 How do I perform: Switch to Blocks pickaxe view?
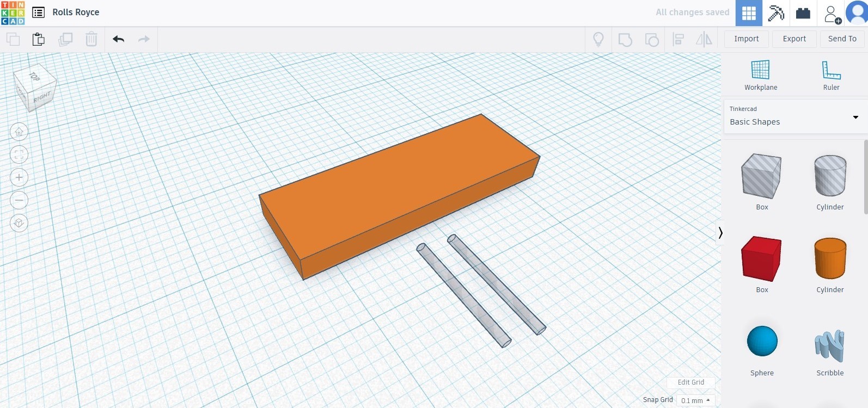(776, 13)
